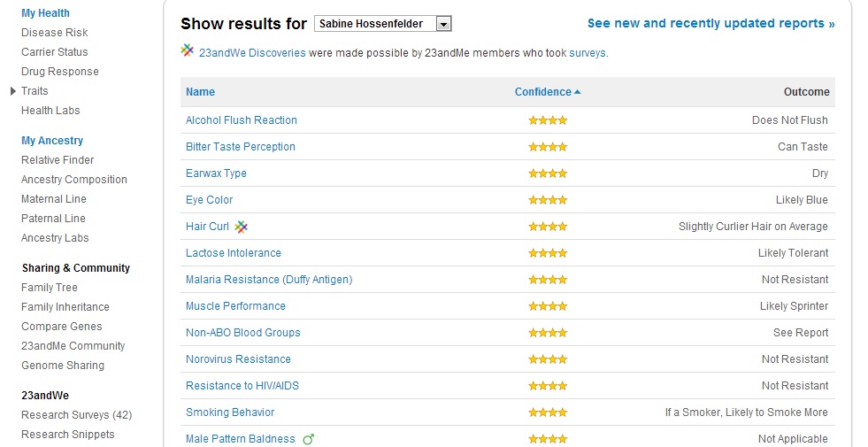Open Disease Risk in the sidebar

55,33
